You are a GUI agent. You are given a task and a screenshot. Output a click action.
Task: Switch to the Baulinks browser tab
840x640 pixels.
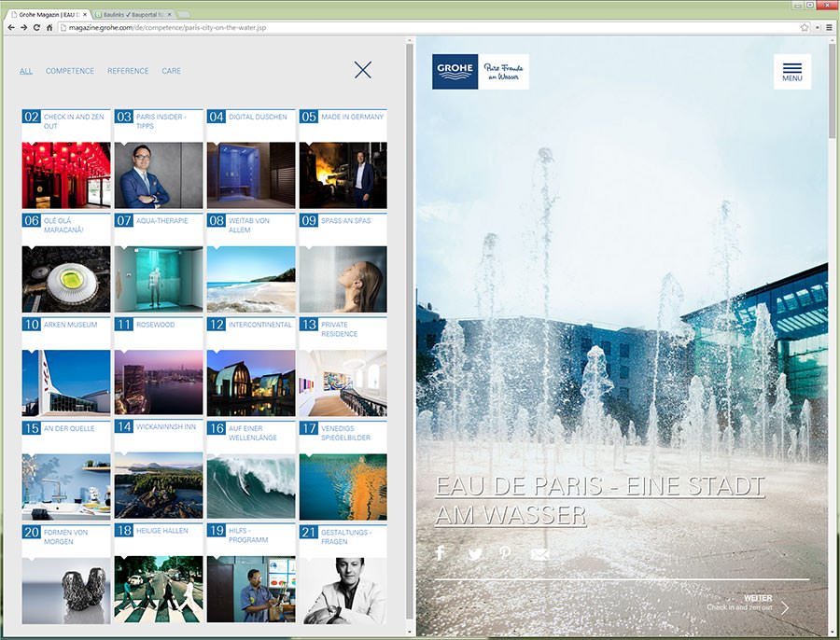coord(133,14)
